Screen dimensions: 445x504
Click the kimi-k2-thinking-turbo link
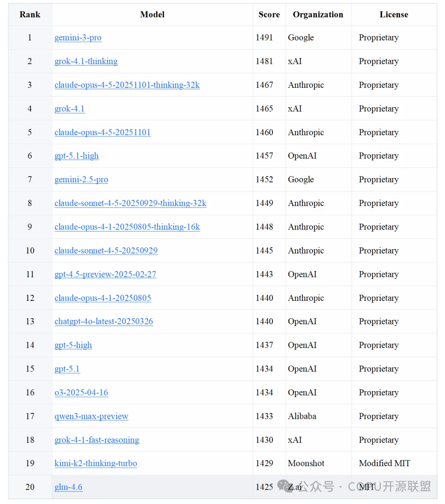(x=96, y=464)
